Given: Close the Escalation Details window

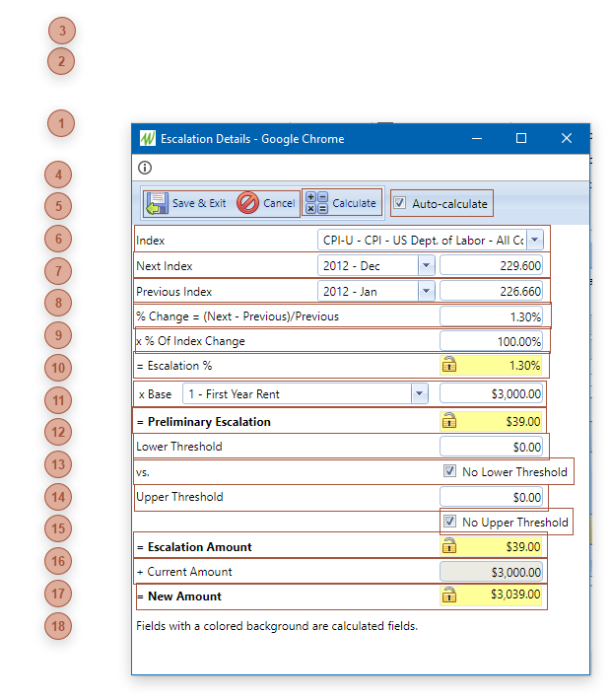Looking at the screenshot, I should coord(567,138).
